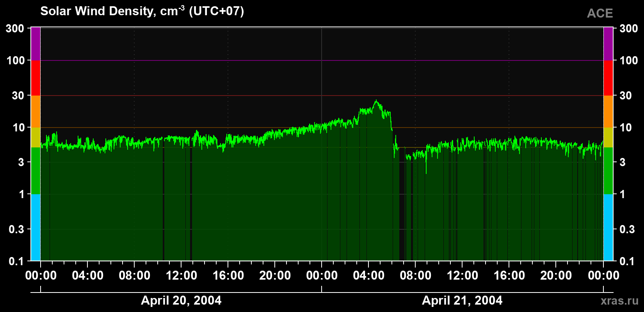Click the 0.3 value on right axis
The width and height of the screenshot is (644, 312).
point(627,229)
